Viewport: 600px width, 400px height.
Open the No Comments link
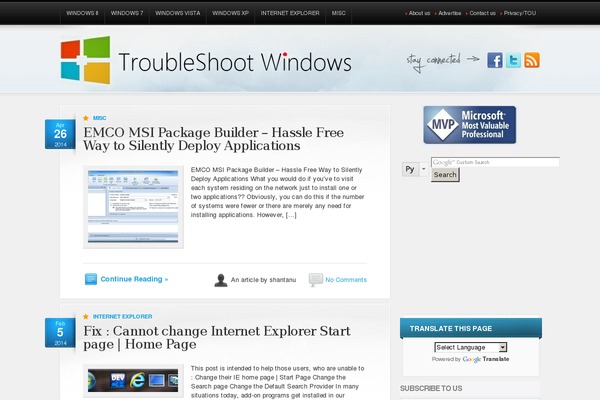[x=346, y=280]
